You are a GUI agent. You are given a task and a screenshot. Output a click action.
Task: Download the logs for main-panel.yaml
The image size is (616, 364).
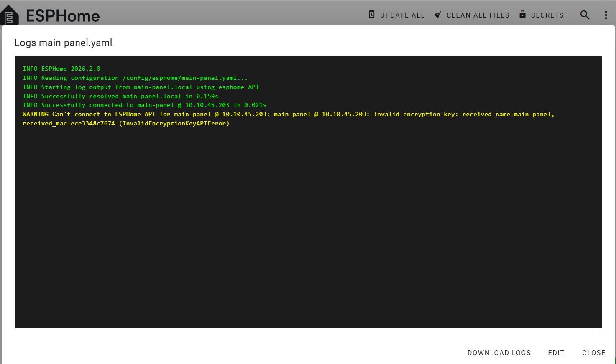tap(499, 353)
